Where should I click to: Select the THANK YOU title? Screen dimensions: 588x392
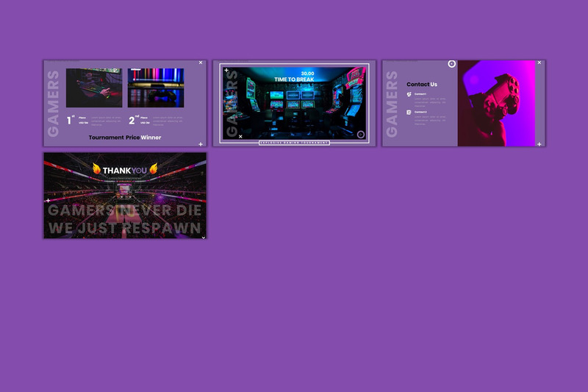(x=124, y=171)
